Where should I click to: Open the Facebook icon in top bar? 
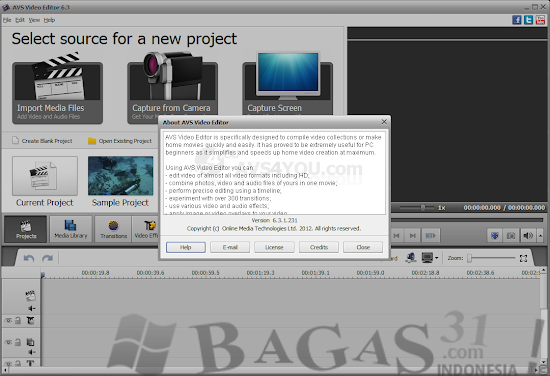click(516, 20)
